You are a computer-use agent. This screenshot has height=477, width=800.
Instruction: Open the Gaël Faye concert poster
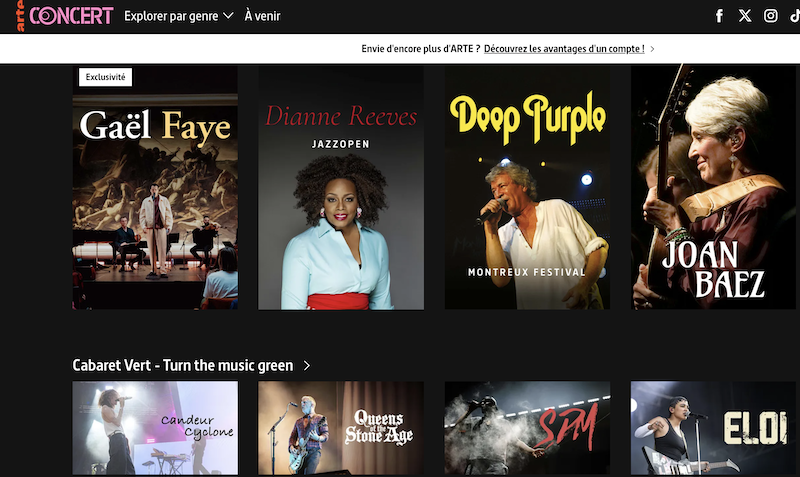coord(155,187)
